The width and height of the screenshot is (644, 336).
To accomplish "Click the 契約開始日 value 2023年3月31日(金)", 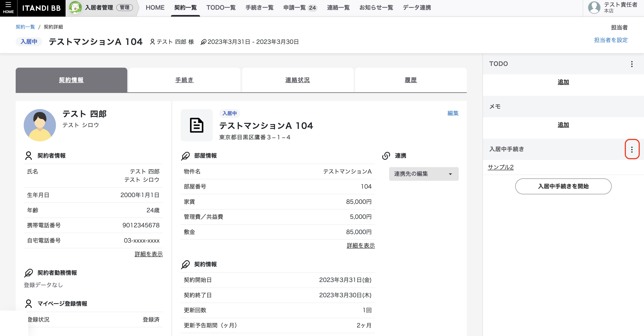I will 345,280.
